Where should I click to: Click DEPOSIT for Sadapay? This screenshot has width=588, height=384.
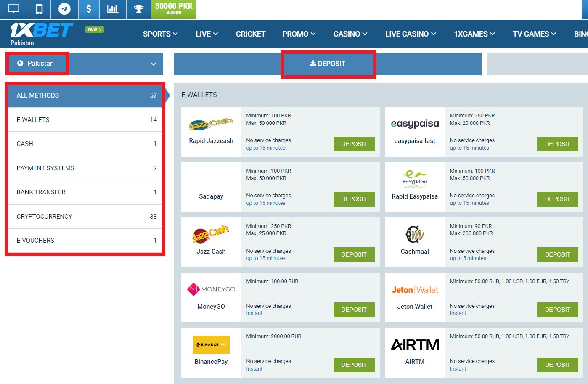[x=354, y=199]
